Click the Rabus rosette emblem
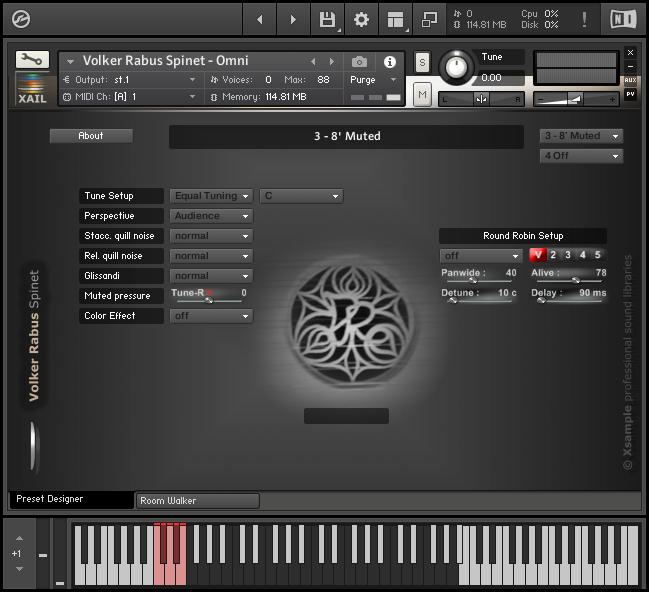 point(351,324)
